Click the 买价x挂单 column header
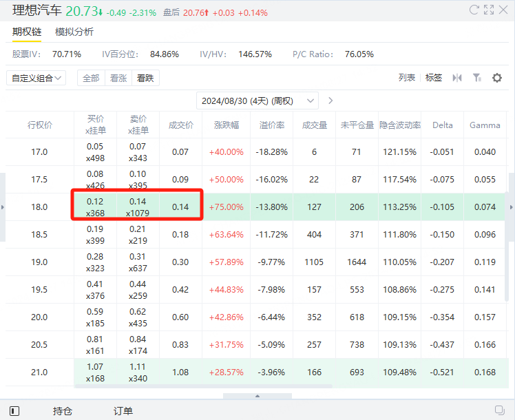Screen dimensions: 515x420 [96, 125]
